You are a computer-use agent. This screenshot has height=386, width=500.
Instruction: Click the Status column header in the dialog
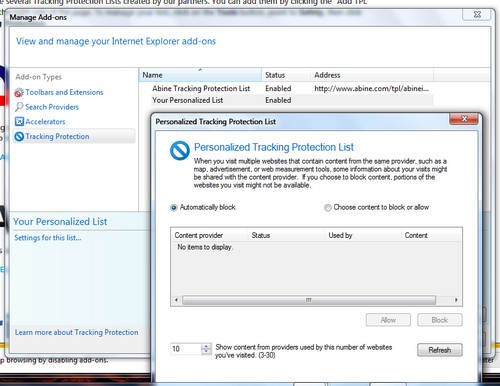pyautogui.click(x=286, y=235)
